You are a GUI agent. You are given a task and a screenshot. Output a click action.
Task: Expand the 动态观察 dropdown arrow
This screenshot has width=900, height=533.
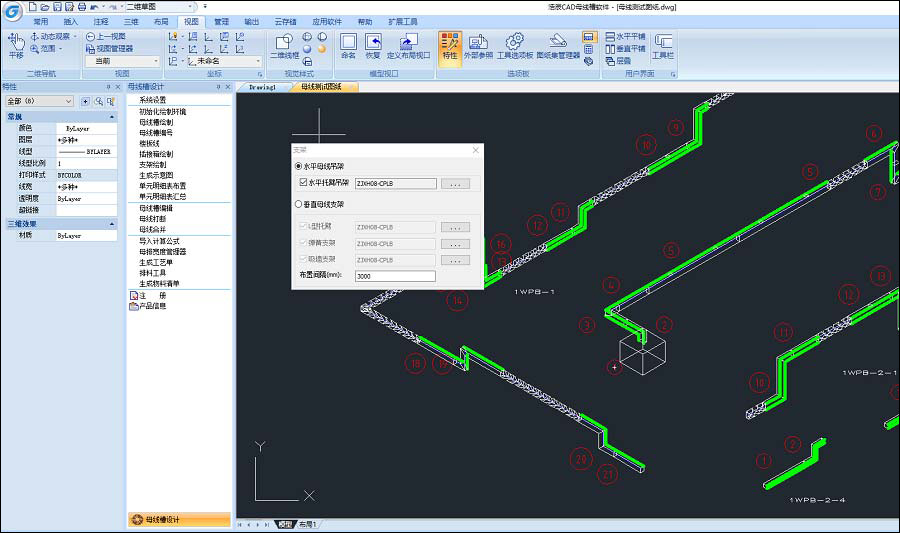pos(75,36)
